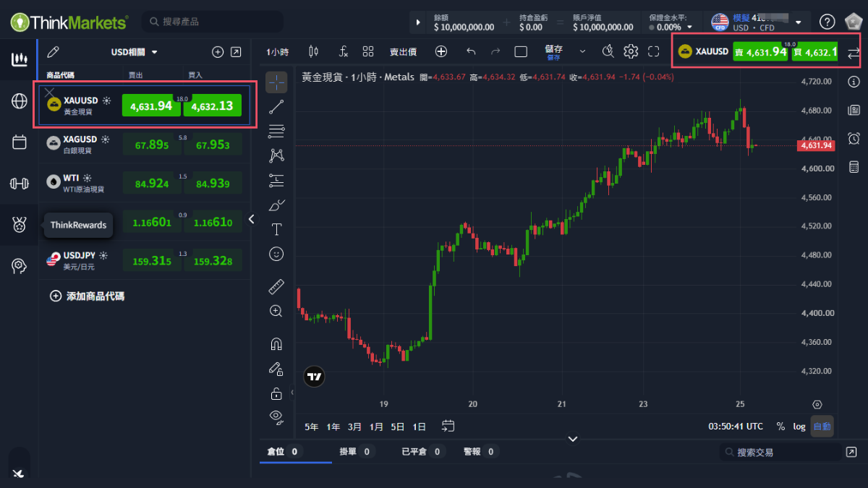
Task: Redo chart action
Action: (x=495, y=51)
